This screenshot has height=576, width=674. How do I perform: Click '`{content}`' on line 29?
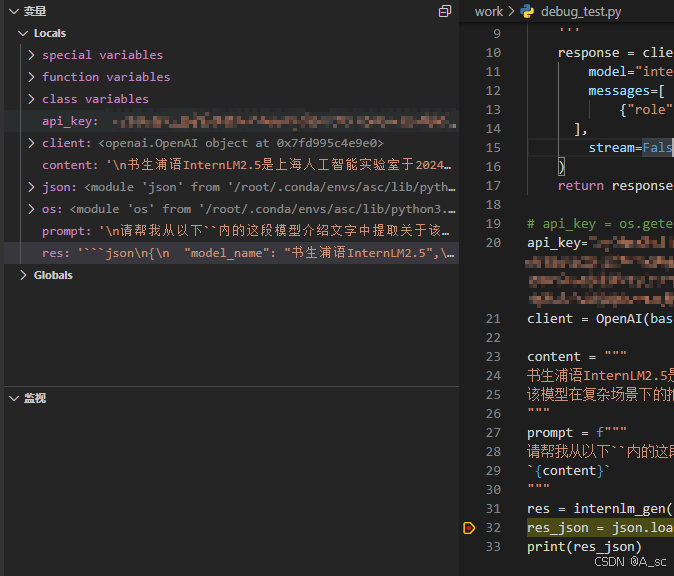(x=568, y=471)
